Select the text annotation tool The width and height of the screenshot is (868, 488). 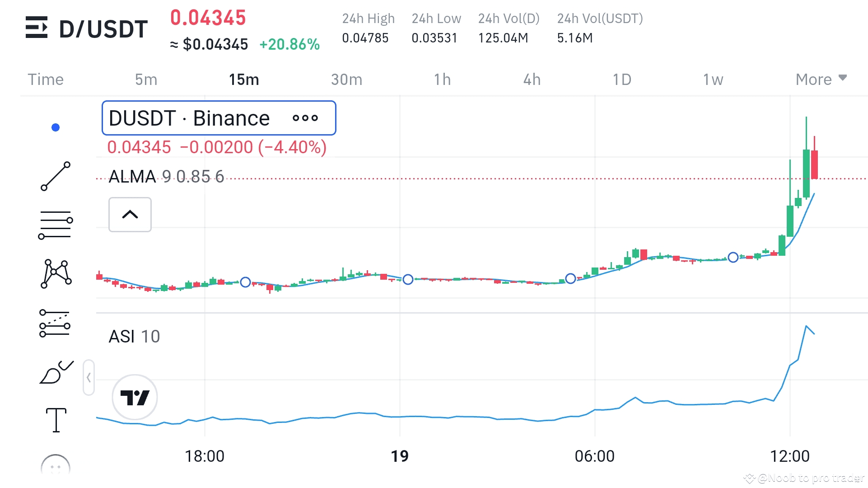click(56, 420)
